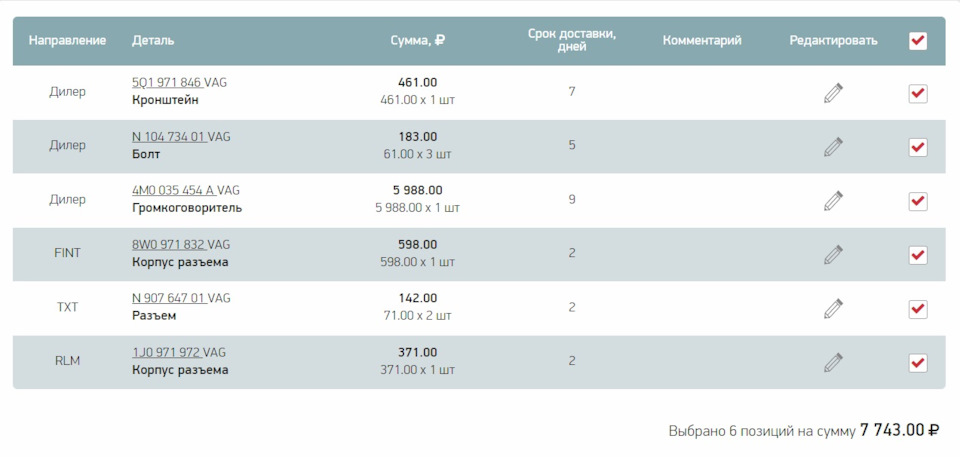
Task: Toggle select-all checkbox in table header
Action: click(918, 41)
